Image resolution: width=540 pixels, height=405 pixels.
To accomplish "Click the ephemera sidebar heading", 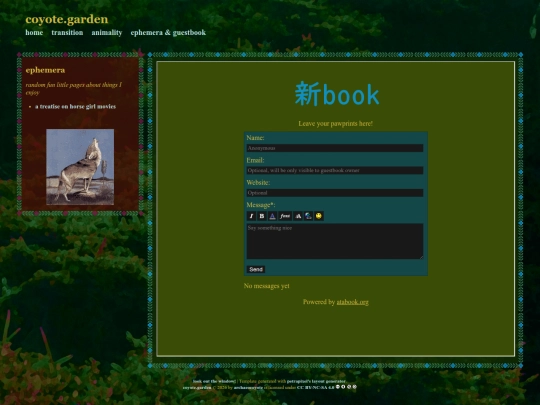I will [45, 70].
